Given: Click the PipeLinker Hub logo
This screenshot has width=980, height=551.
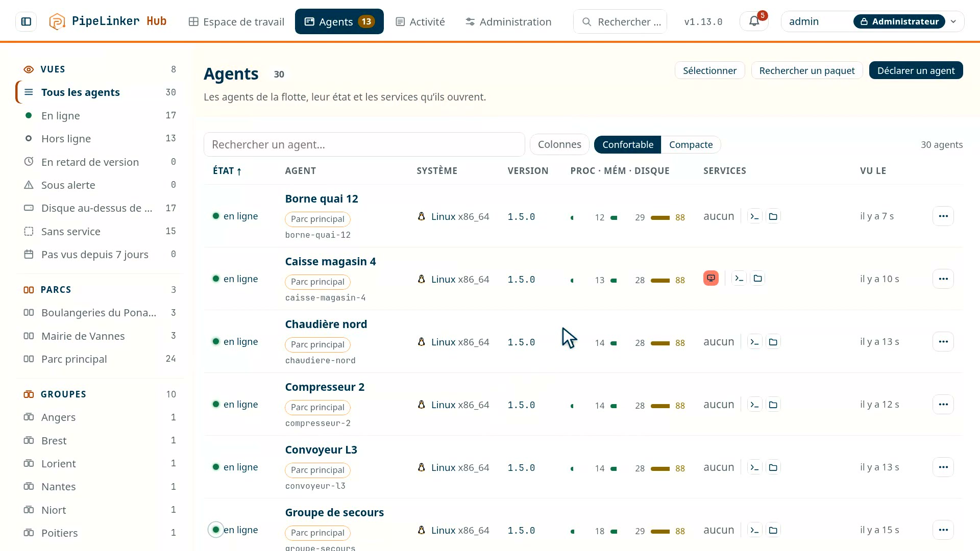Looking at the screenshot, I should tap(108, 21).
